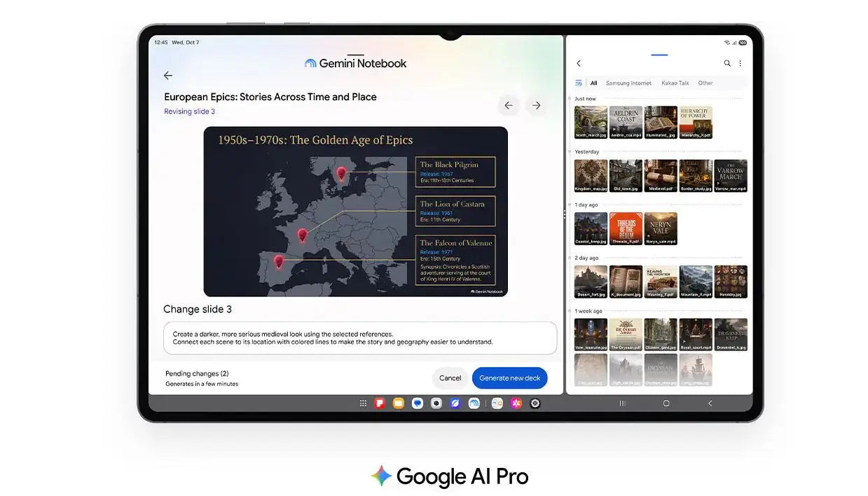Cancel the pending slide changes
This screenshot has width=868, height=496.
coord(450,378)
